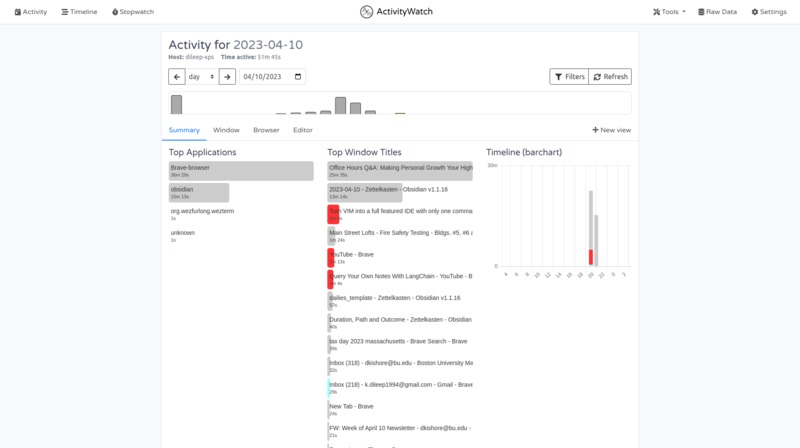
Task: Open the Timeline page
Action: click(x=79, y=12)
